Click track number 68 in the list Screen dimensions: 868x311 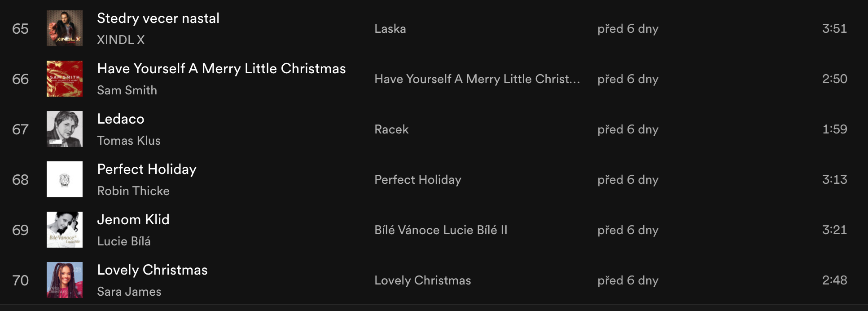coord(21,180)
